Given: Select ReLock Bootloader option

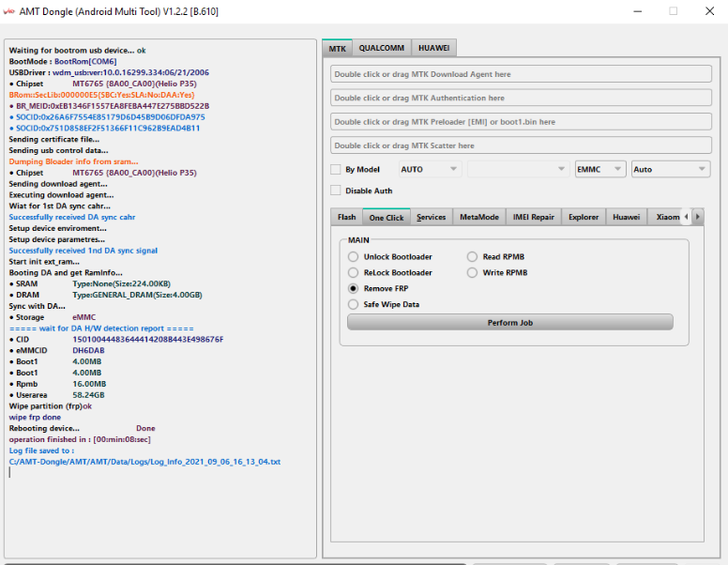Looking at the screenshot, I should click(354, 273).
